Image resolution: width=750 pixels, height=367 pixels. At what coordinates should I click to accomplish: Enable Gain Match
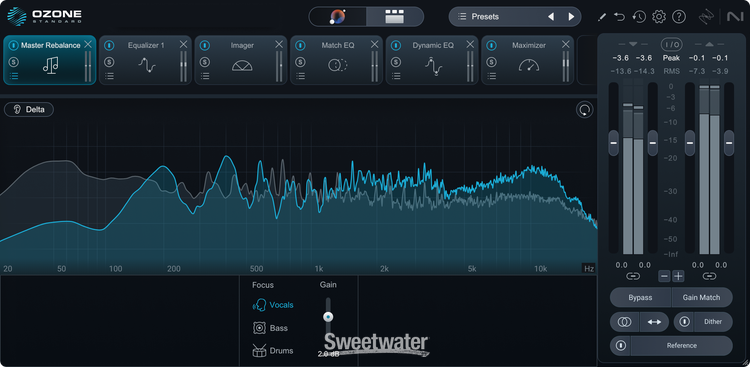702,297
